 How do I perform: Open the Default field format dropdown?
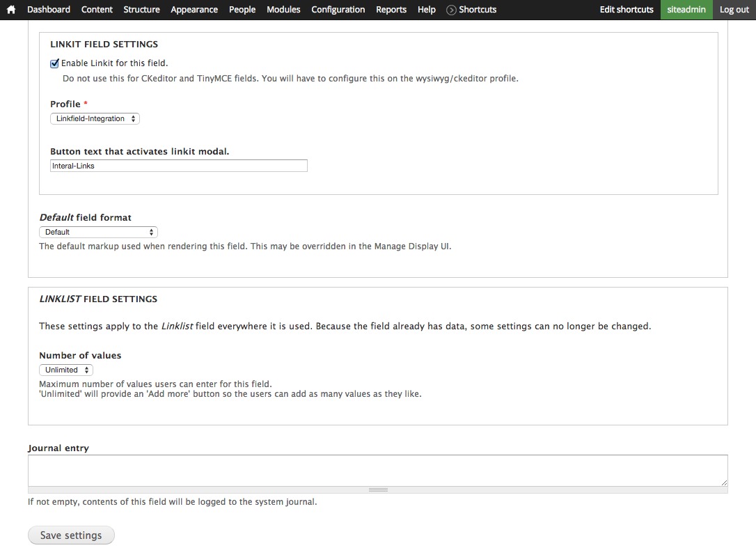point(98,231)
